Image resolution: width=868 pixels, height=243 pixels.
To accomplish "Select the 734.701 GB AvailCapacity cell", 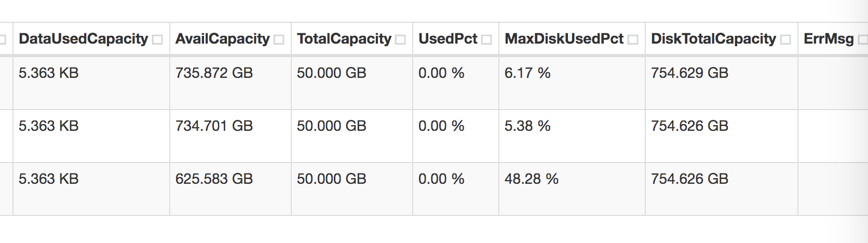I will [230, 136].
